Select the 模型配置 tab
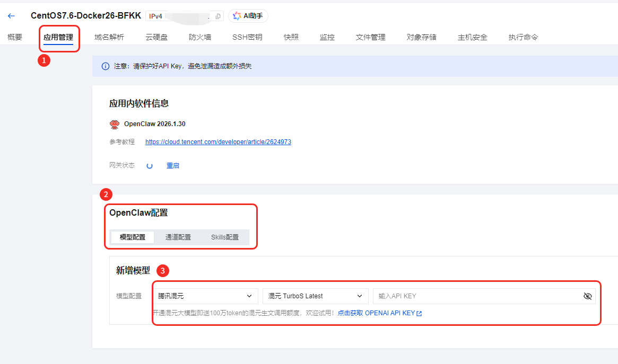The image size is (618, 364). coord(132,237)
